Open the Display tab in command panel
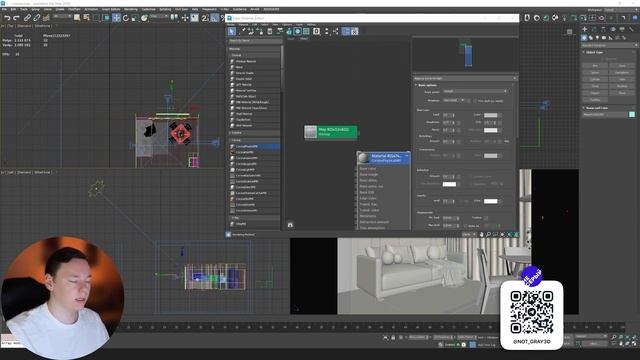 tap(622, 29)
